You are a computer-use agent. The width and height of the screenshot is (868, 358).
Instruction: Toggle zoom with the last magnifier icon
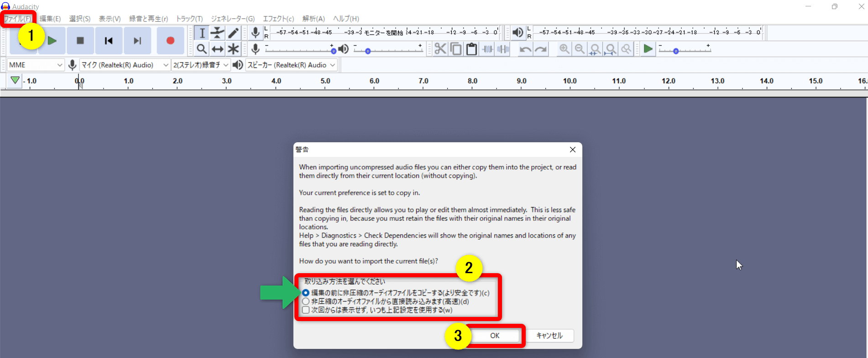626,49
